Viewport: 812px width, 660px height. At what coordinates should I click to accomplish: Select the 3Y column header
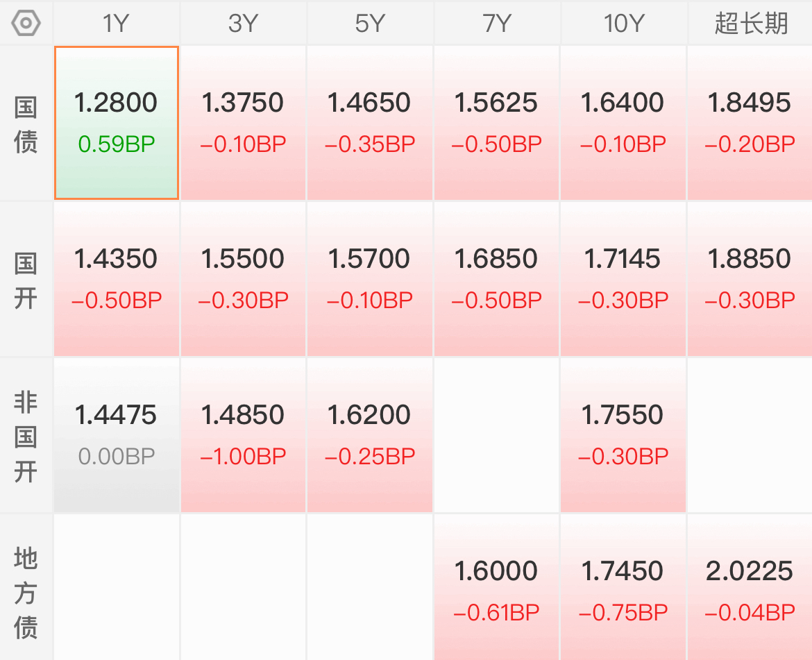pos(243,24)
